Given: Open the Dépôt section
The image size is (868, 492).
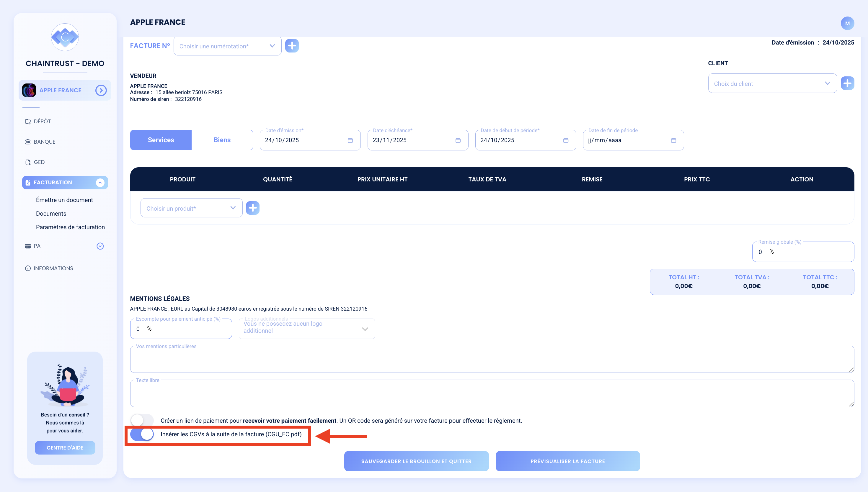Looking at the screenshot, I should pos(42,121).
